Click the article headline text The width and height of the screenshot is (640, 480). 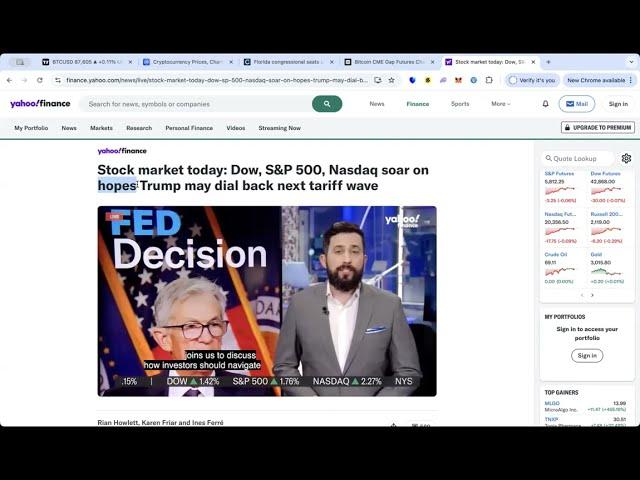click(263, 178)
